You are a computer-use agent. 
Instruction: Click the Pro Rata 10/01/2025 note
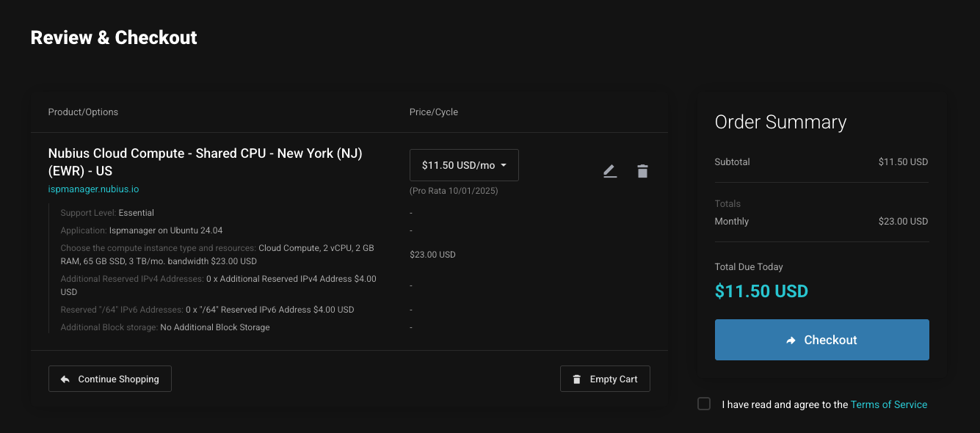[454, 191]
